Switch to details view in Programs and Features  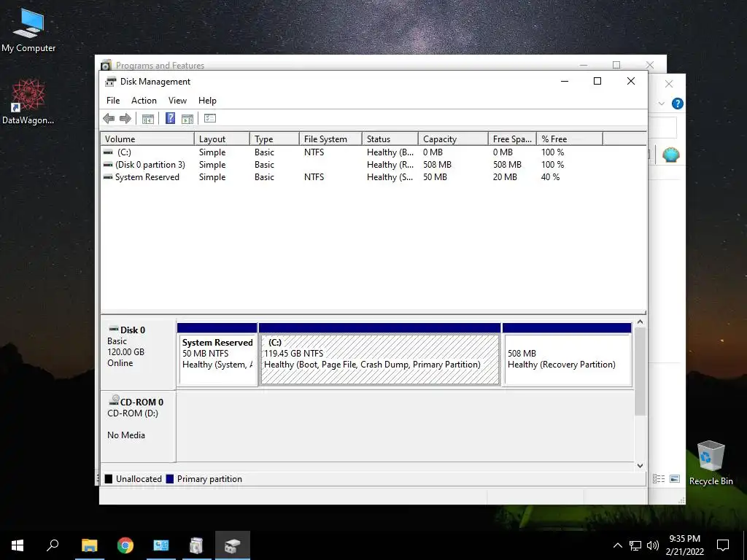659,478
